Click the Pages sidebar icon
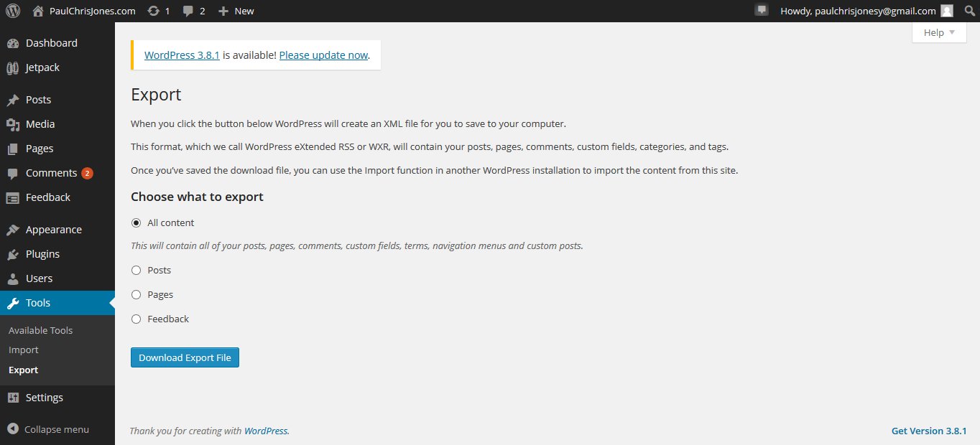This screenshot has width=980, height=445. click(x=13, y=149)
